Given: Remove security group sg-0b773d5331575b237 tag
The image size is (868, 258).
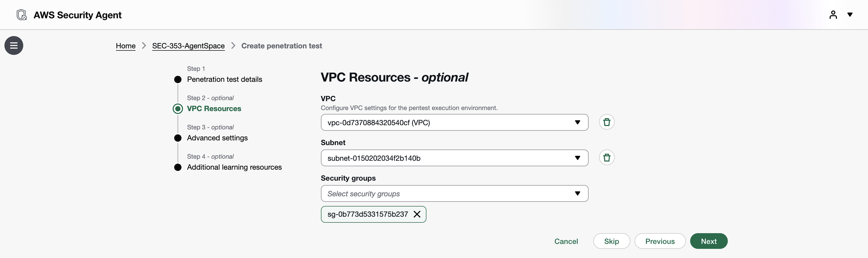Looking at the screenshot, I should point(417,214).
